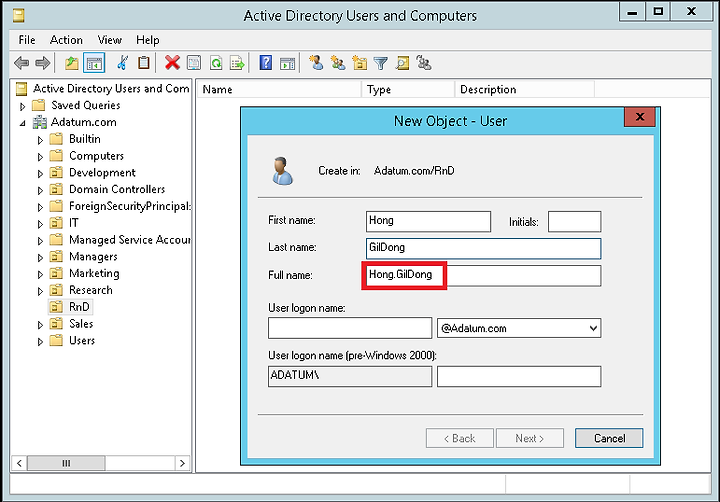Expand the Development OU
This screenshot has width=720, height=502.
[40, 174]
